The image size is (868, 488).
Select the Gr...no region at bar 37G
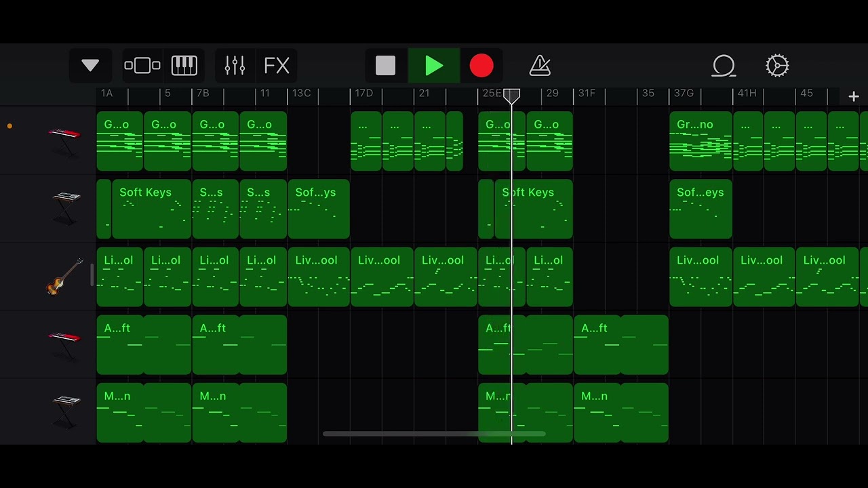pos(701,141)
